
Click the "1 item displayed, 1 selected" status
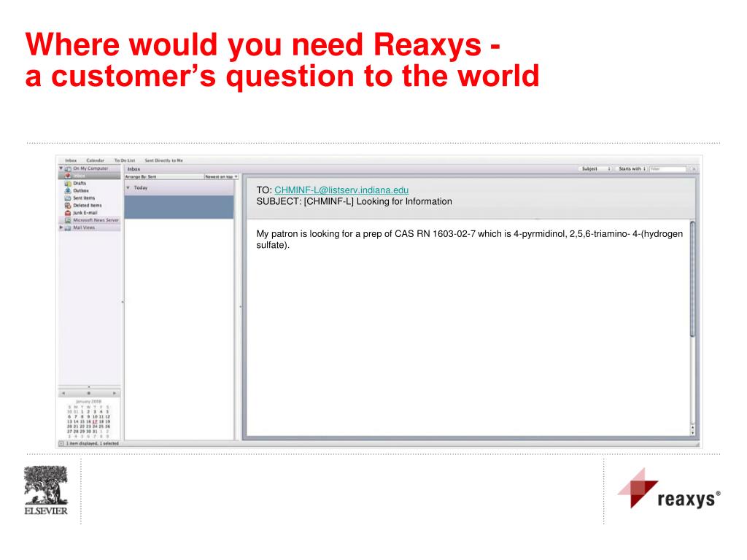(93, 443)
